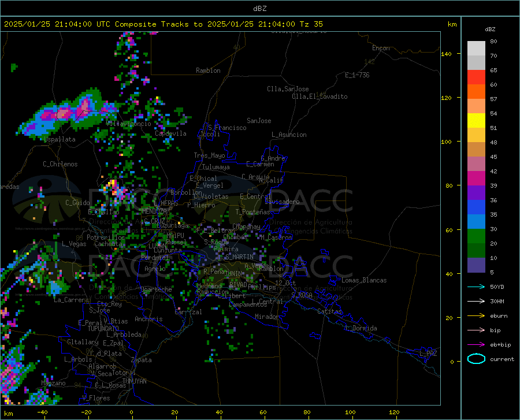
Task: Pick the dark orange 57-60 dBZ swatch
Action: 476,92
